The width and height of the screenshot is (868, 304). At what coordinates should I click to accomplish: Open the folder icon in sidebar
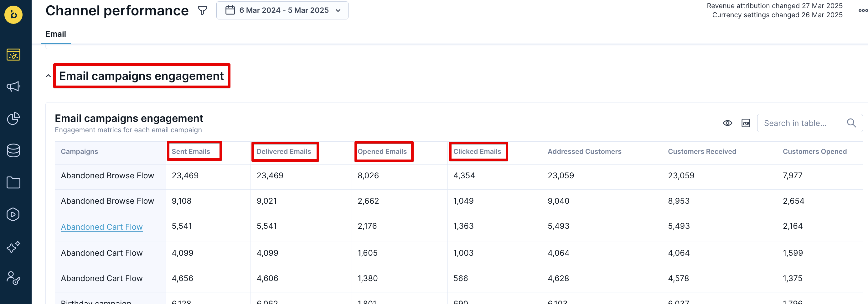[x=13, y=182]
